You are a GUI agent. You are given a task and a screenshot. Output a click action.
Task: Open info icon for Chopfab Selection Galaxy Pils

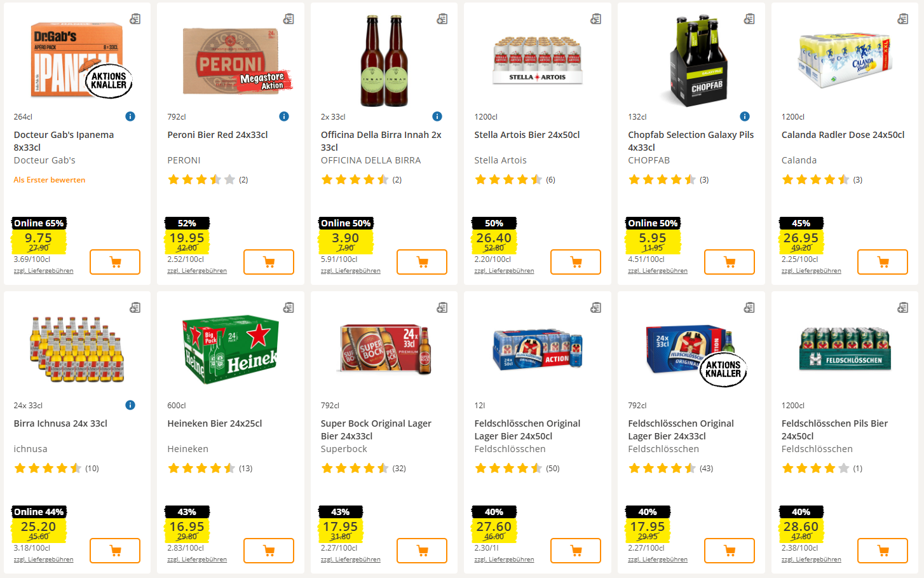pos(745,116)
